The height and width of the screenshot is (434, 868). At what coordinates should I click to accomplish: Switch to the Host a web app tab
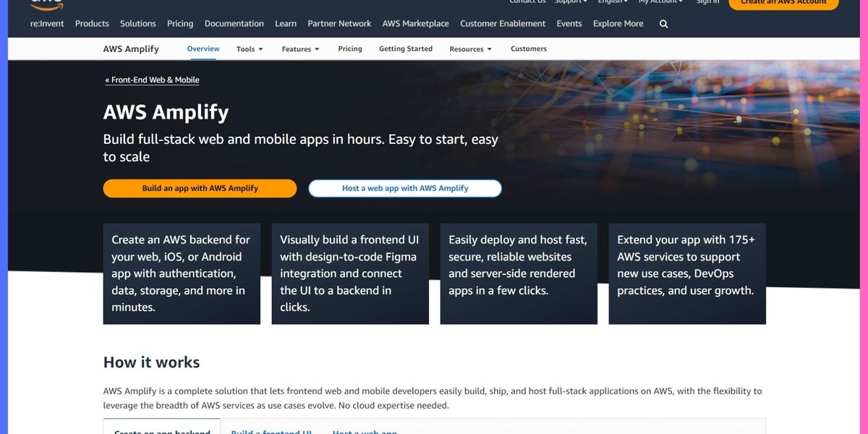[364, 430]
